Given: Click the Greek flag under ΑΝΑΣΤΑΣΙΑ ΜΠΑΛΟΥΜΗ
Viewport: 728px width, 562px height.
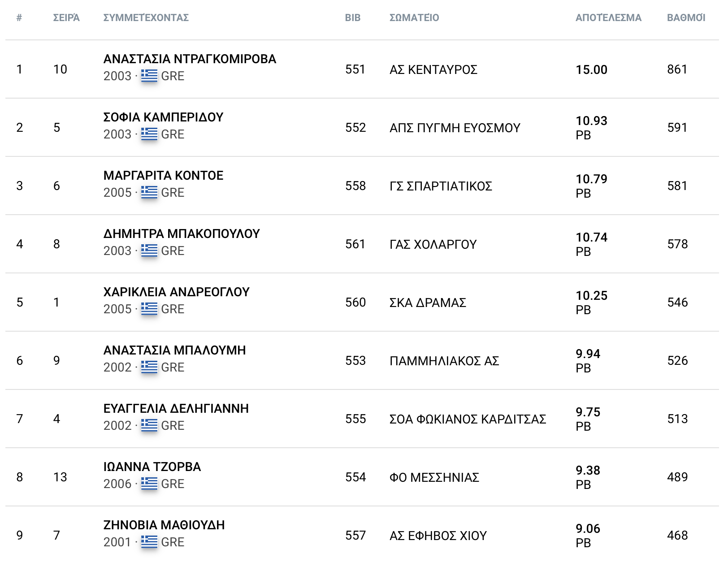Looking at the screenshot, I should [149, 367].
